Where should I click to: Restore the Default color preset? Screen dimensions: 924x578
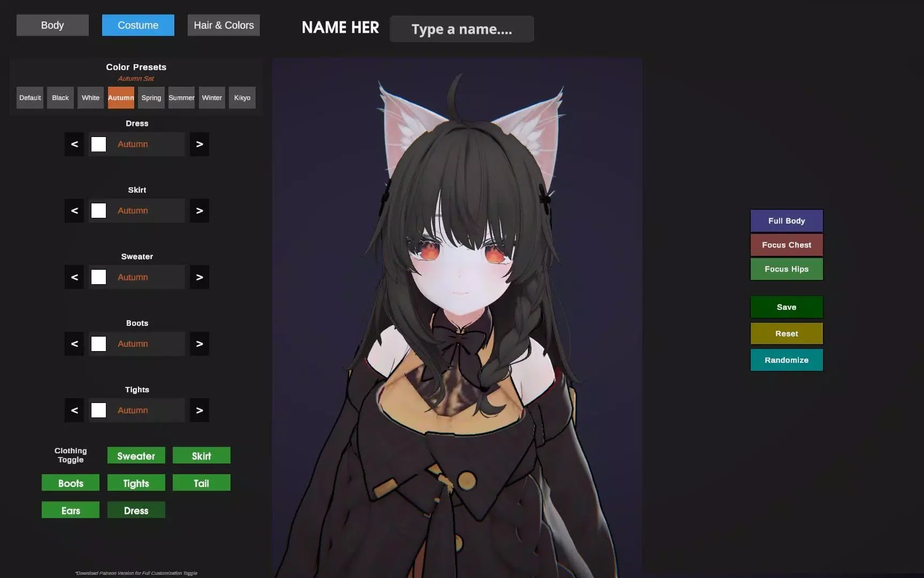point(29,97)
